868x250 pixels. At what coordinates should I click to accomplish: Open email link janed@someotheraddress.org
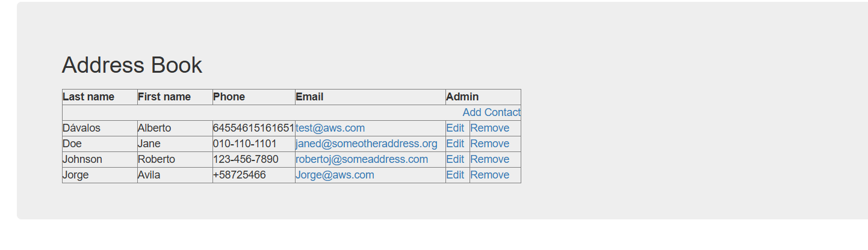point(366,144)
